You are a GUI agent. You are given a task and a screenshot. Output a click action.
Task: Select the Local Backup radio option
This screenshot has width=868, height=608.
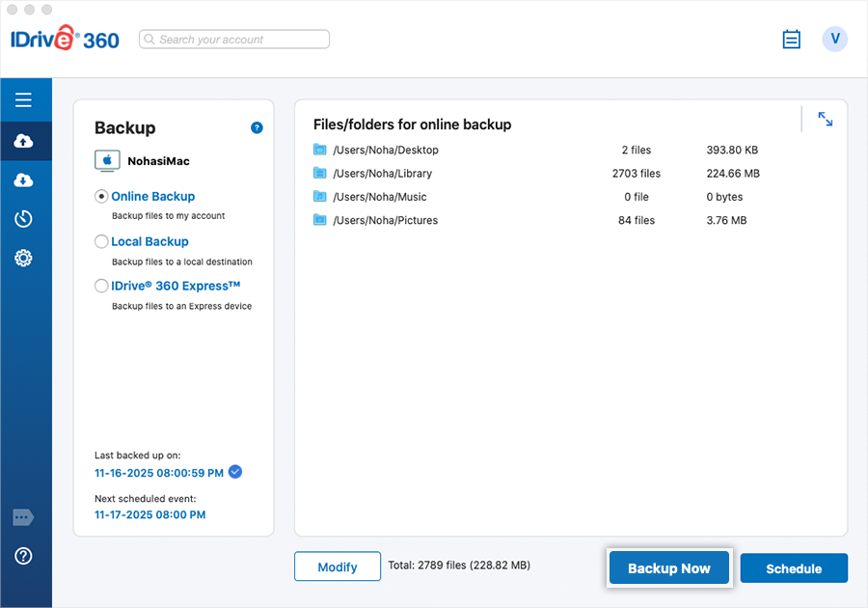click(101, 241)
